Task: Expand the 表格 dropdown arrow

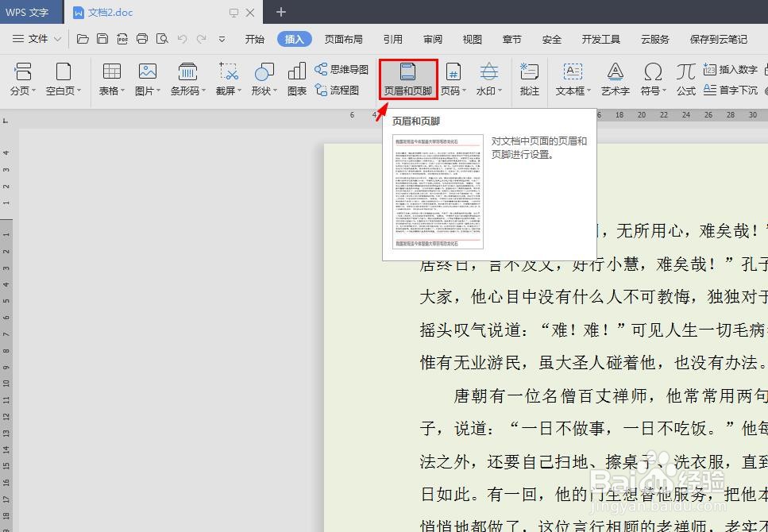Action: pyautogui.click(x=123, y=91)
